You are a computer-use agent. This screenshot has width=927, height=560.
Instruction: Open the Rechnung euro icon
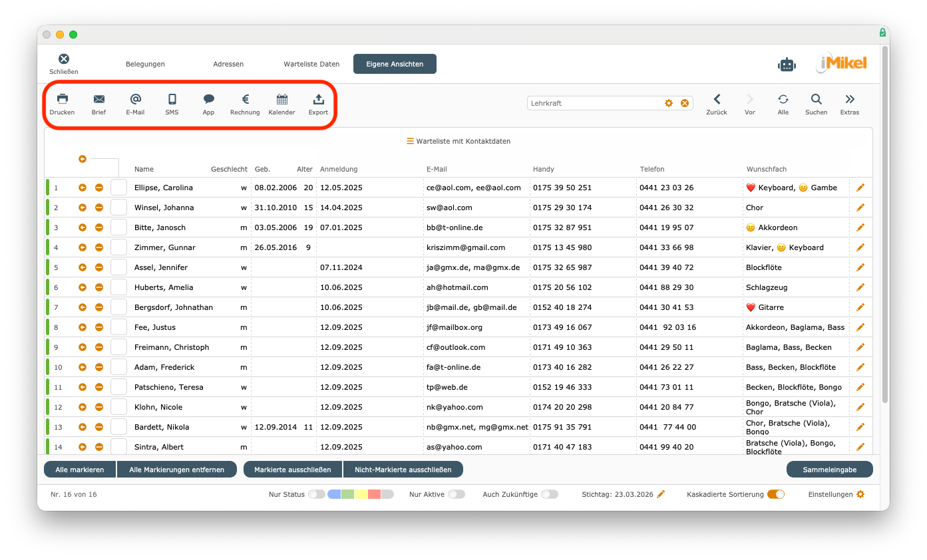click(x=245, y=99)
